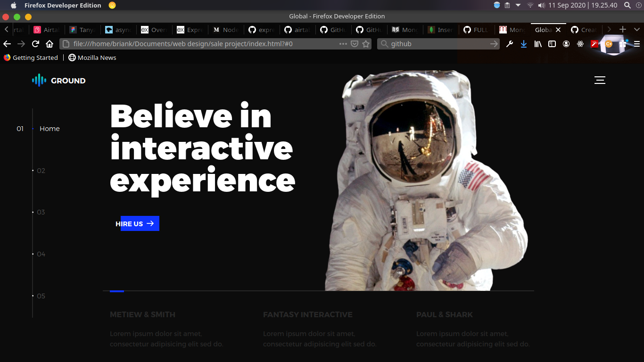List all tabs dropdown chevron

coord(636,29)
